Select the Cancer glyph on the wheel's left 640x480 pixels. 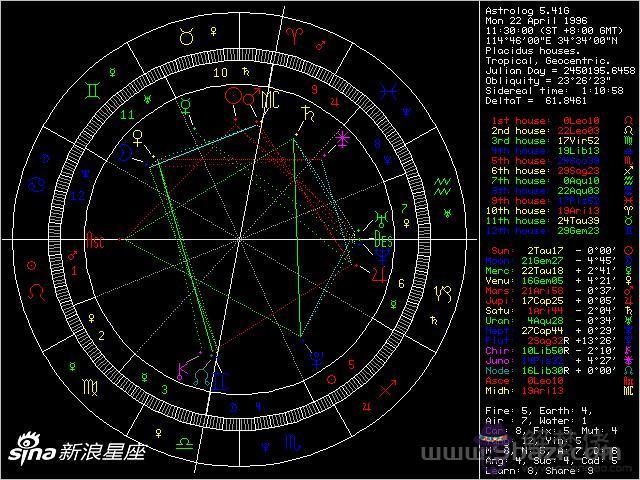(37, 184)
